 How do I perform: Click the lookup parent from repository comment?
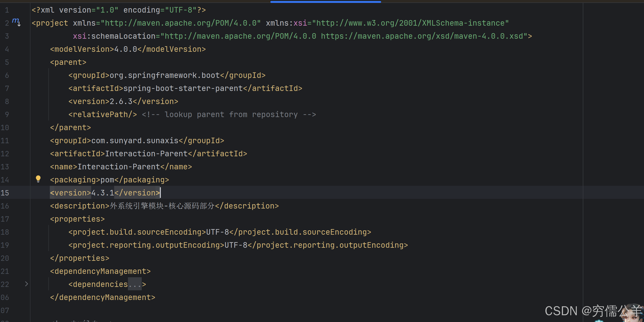(x=229, y=114)
